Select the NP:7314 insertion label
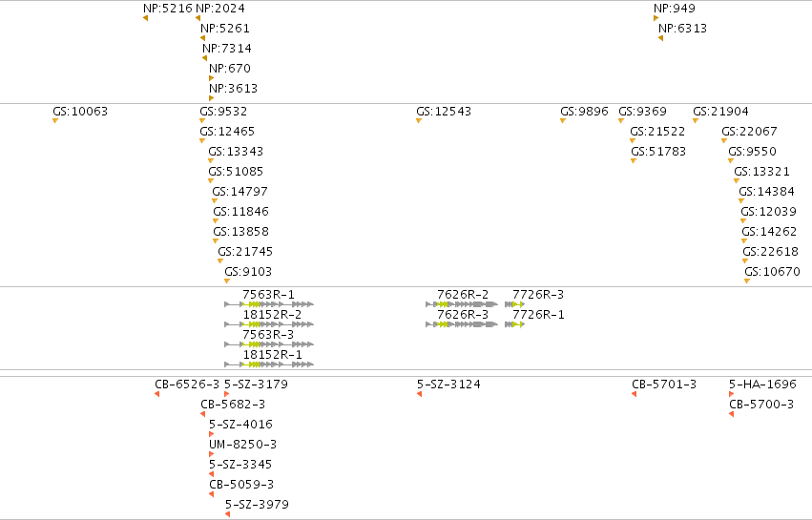Screen dimensions: 812x520 tap(227, 49)
